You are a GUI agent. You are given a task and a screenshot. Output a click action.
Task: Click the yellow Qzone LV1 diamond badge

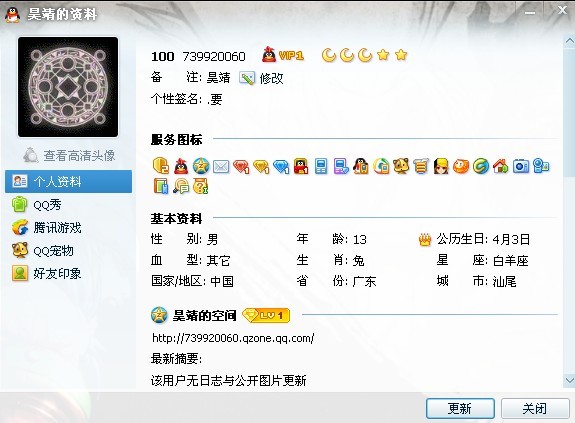[266, 315]
